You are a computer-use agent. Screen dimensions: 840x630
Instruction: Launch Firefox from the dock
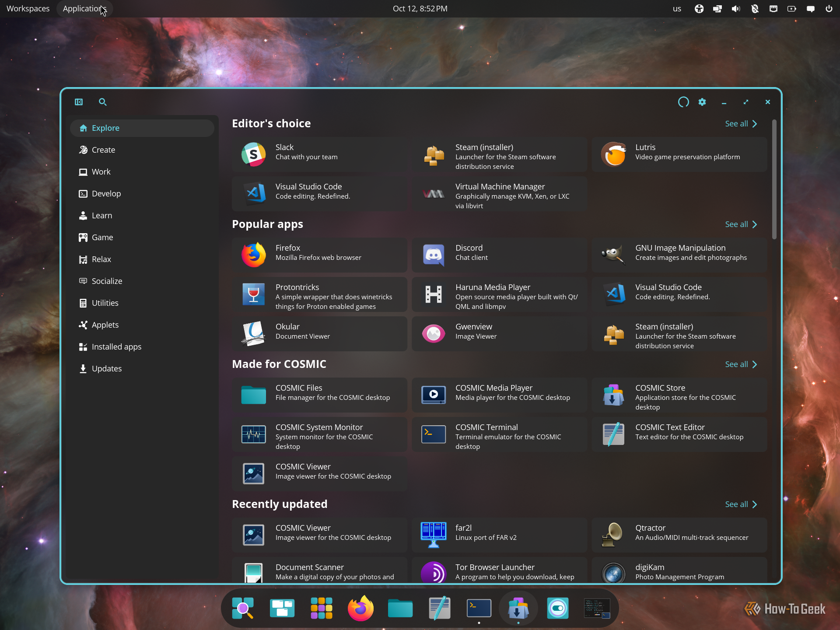pyautogui.click(x=361, y=608)
